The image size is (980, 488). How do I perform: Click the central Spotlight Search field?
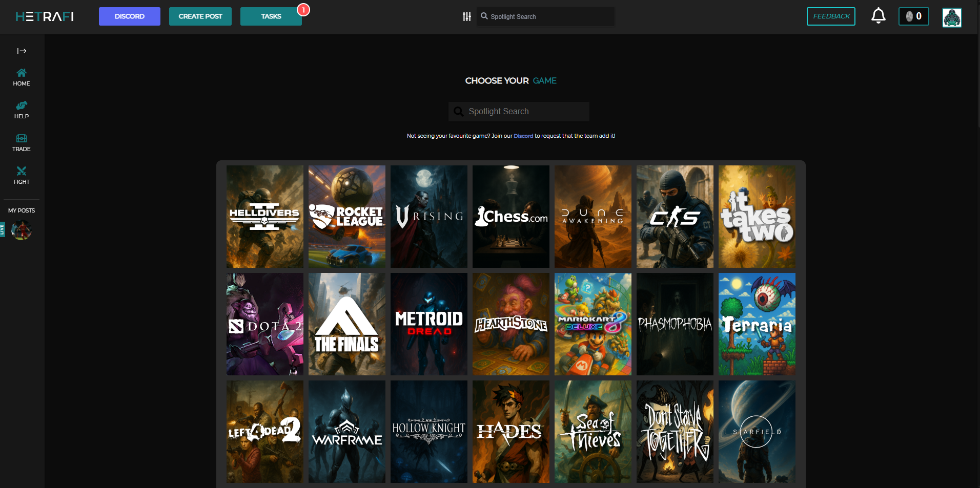click(x=518, y=111)
